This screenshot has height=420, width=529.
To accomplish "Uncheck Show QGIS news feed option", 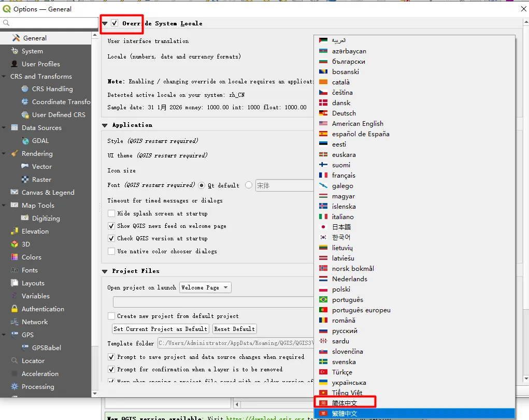I will pyautogui.click(x=111, y=226).
